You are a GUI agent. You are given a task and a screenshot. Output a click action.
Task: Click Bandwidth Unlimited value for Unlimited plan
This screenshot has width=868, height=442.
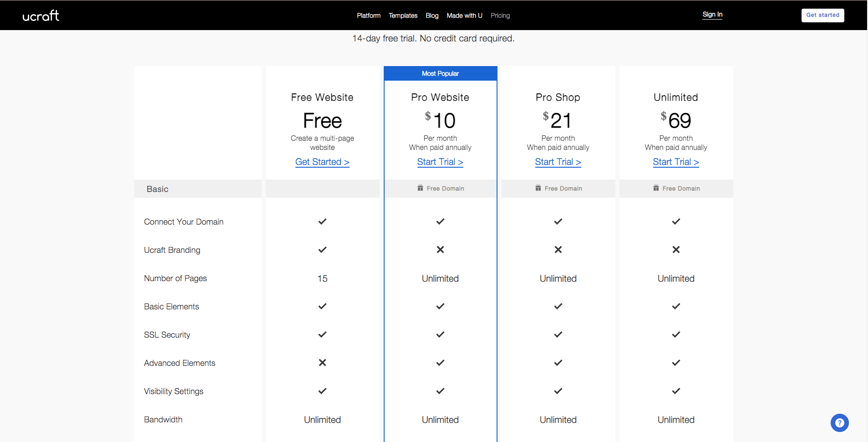(x=676, y=420)
